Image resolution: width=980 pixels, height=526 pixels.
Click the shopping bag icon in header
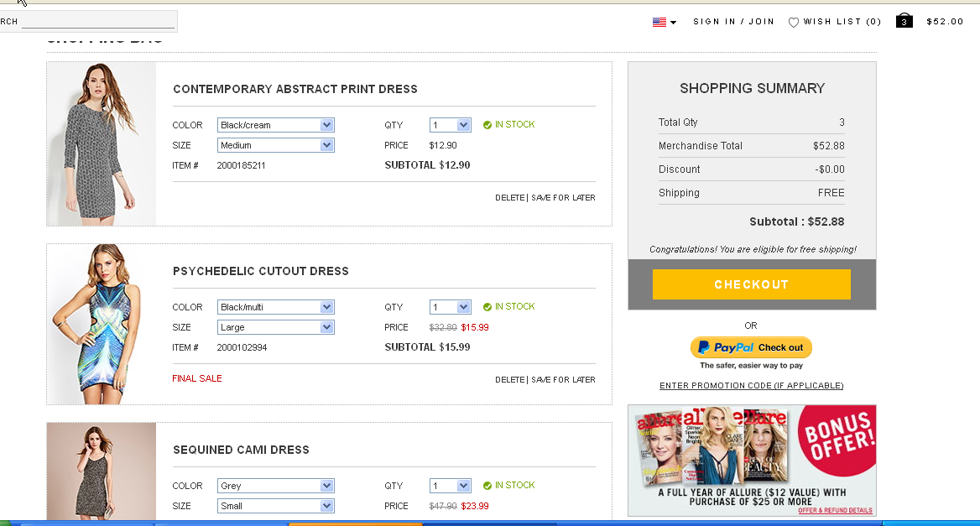tap(904, 21)
